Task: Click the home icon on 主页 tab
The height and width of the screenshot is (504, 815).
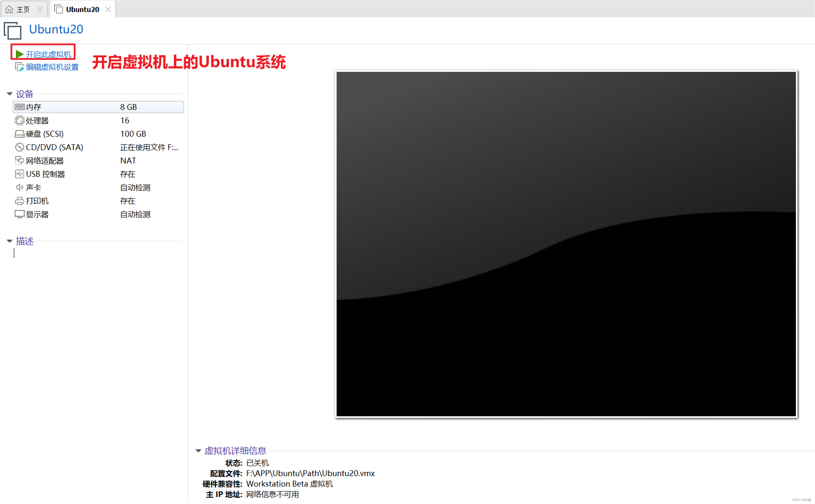Action: click(9, 9)
